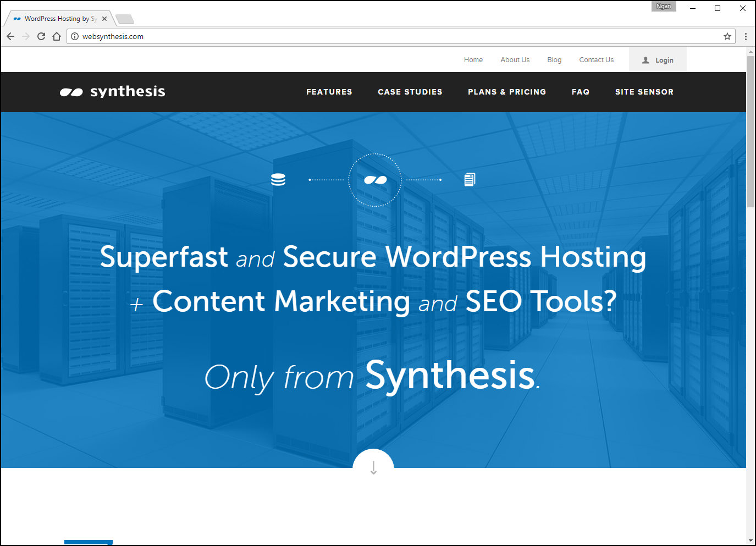Click the database stack icon in hero
Image resolution: width=756 pixels, height=546 pixels.
(x=278, y=179)
